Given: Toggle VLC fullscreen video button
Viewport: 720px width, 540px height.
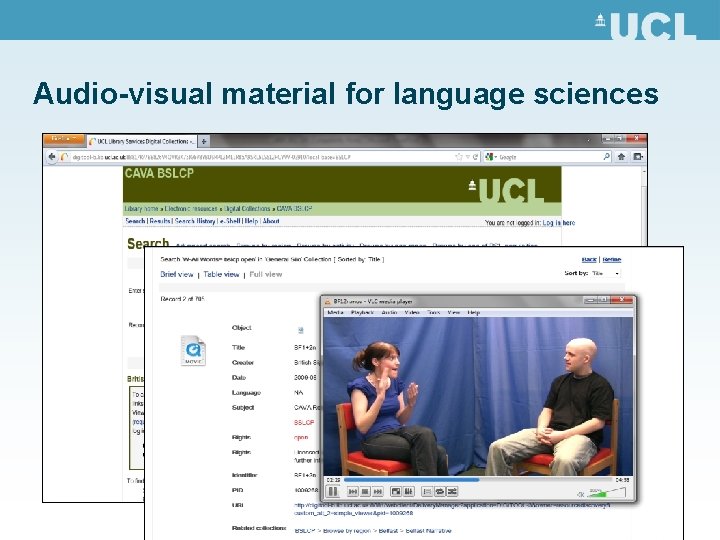Looking at the screenshot, I should click(x=395, y=492).
